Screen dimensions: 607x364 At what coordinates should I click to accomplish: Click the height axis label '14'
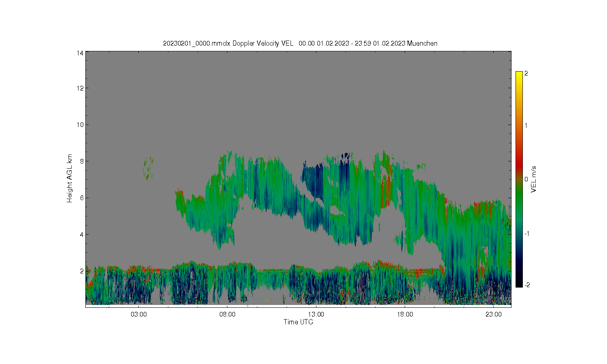coord(80,53)
